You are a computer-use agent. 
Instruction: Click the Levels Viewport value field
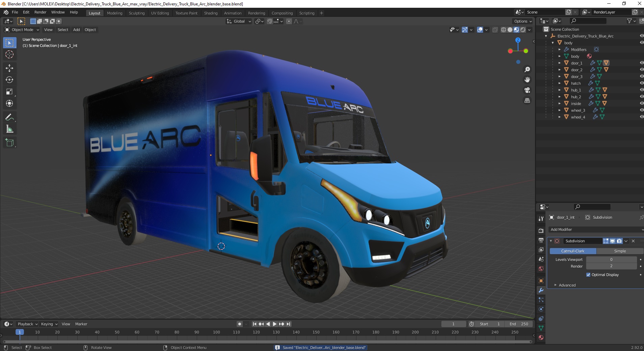tap(611, 260)
